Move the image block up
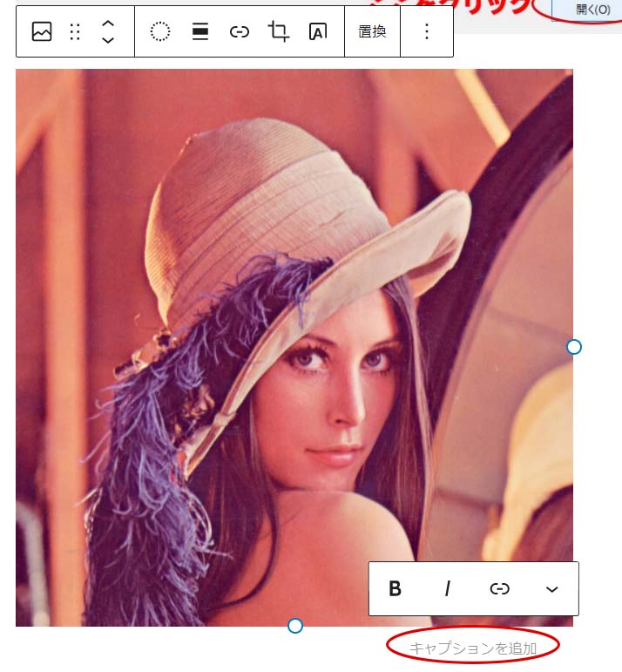Image resolution: width=622 pixels, height=672 pixels. click(108, 24)
